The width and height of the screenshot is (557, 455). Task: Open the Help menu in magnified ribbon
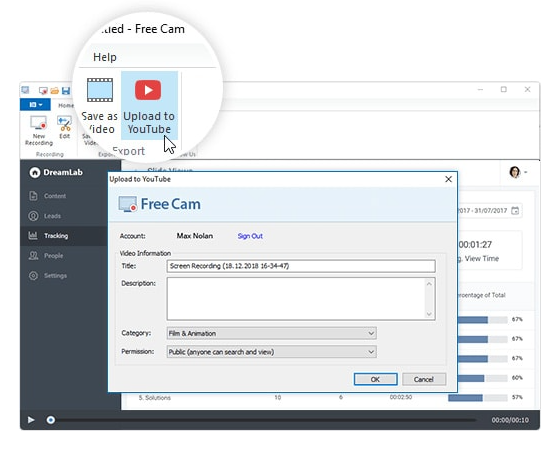click(x=105, y=57)
